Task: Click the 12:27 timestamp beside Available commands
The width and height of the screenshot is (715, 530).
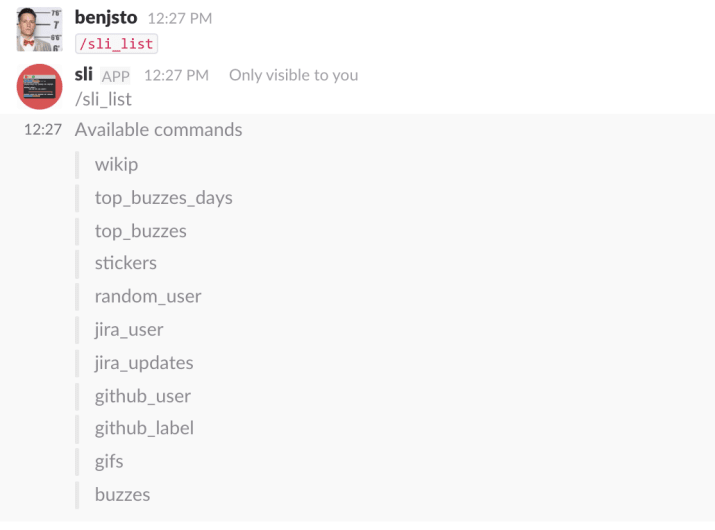Action: (43, 130)
